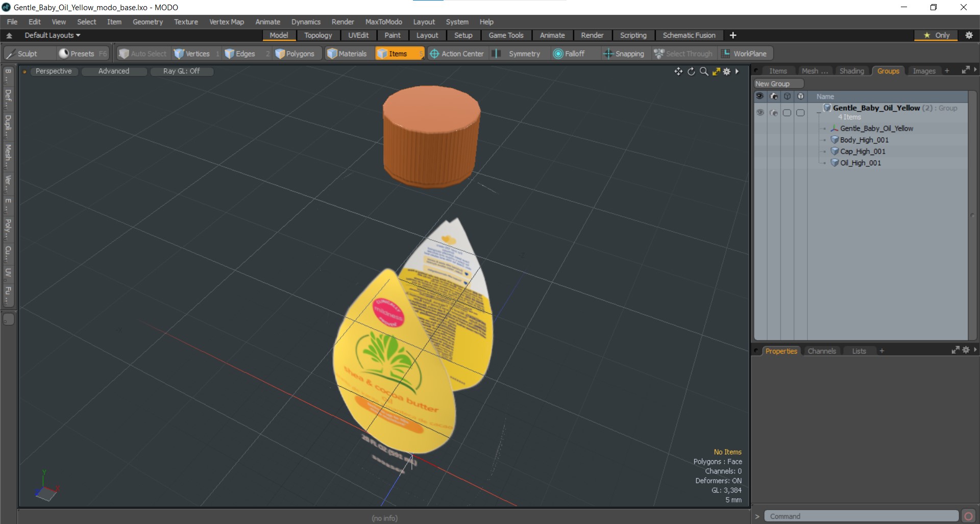Open the Falloff dropdown
The height and width of the screenshot is (524, 980).
click(x=575, y=54)
